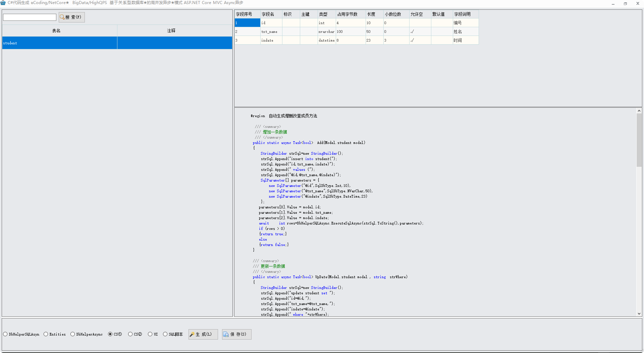The height and width of the screenshot is (353, 644).
Task: Select the CS② radio option
Action: (x=135, y=334)
